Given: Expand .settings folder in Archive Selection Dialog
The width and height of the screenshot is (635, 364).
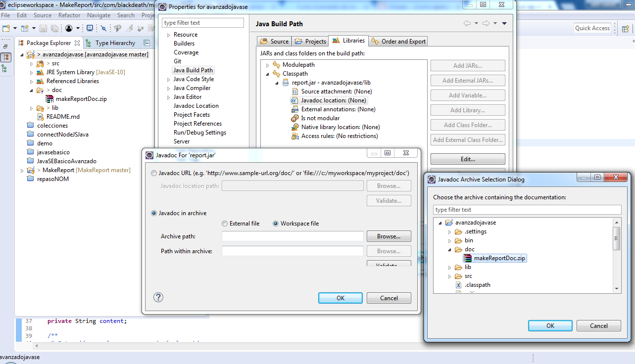Looking at the screenshot, I should (x=449, y=232).
